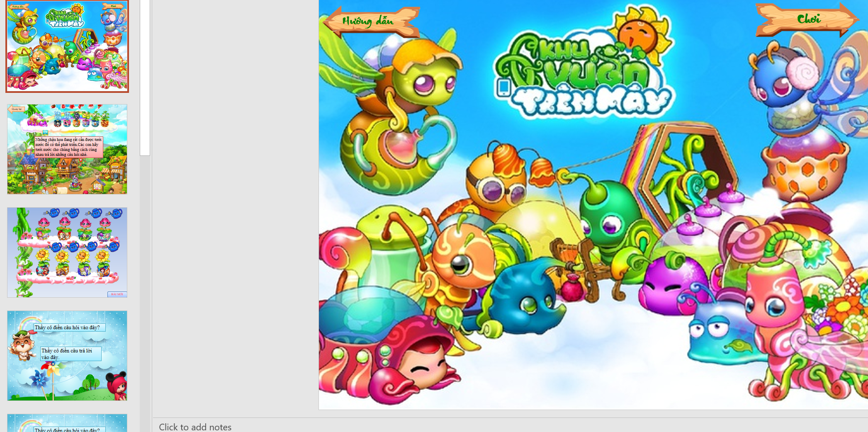Click the rainbow hexagon doorway
This screenshot has height=432, width=868.
pyautogui.click(x=680, y=166)
